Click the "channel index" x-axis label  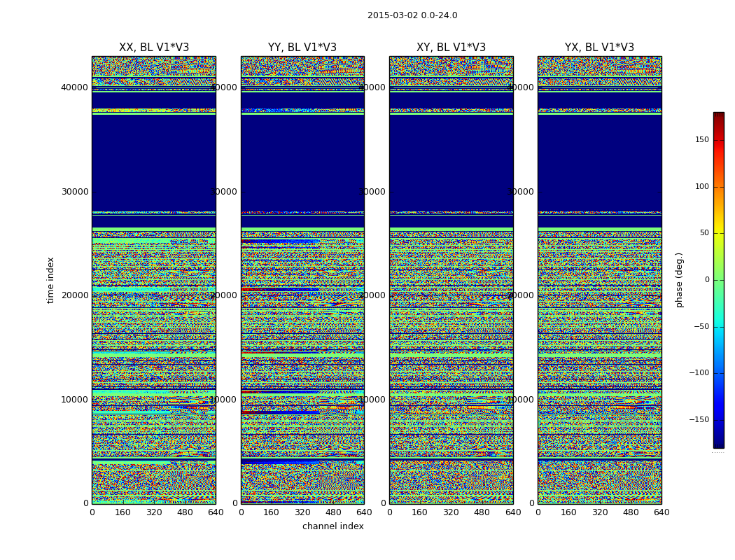click(x=332, y=526)
